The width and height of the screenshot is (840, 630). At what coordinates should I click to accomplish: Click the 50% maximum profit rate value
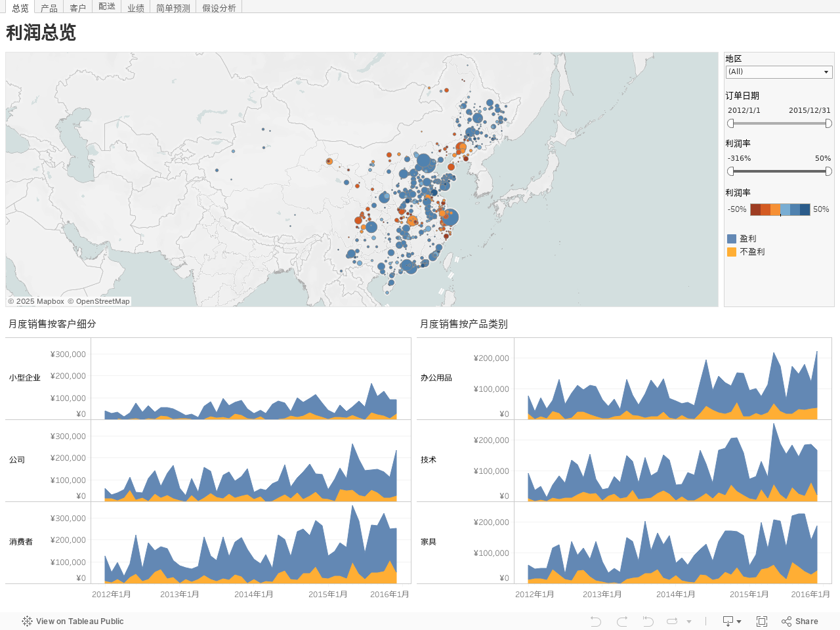point(823,158)
